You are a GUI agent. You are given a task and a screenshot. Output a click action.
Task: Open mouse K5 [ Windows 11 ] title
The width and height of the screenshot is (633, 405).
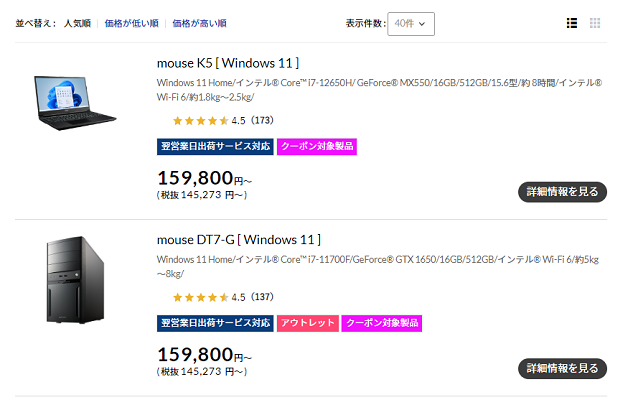tap(228, 62)
